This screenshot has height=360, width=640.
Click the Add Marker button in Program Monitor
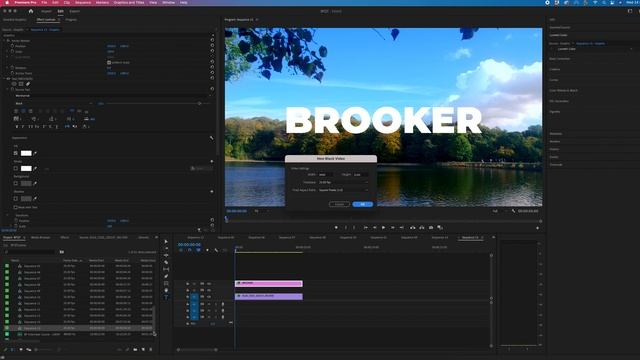pos(336,228)
